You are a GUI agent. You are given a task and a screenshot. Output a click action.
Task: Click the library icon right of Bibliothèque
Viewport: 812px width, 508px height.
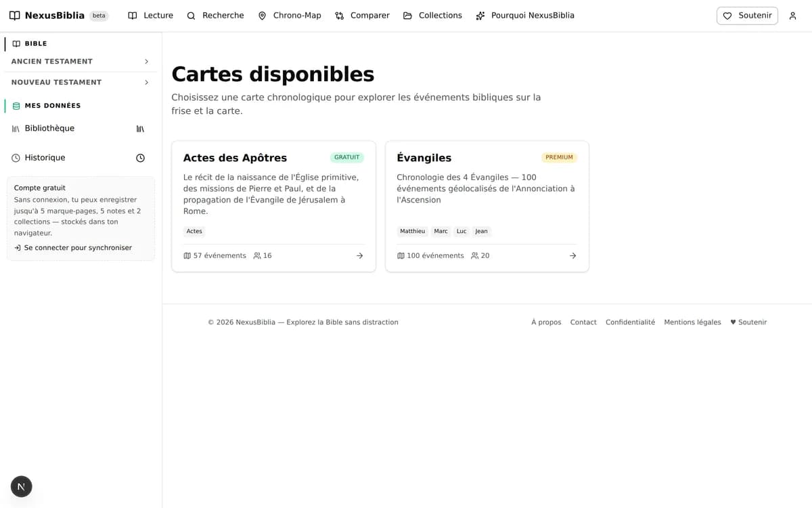tap(140, 129)
